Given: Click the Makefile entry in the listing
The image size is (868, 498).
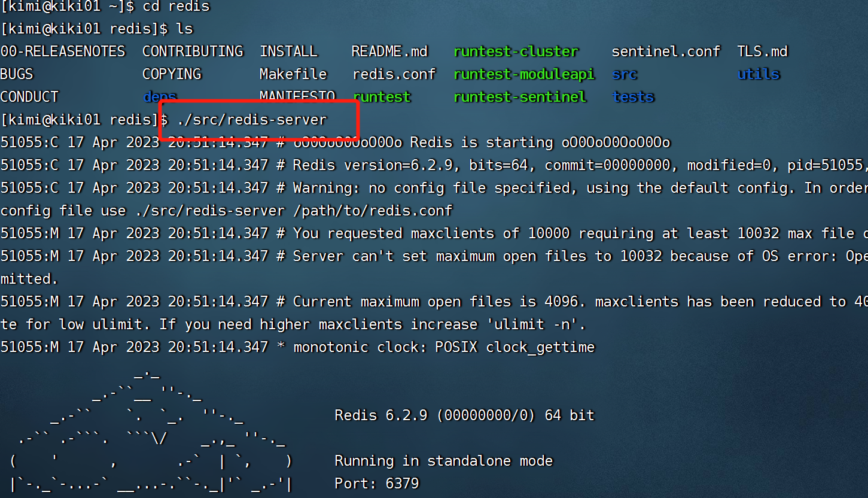Looking at the screenshot, I should [x=293, y=74].
